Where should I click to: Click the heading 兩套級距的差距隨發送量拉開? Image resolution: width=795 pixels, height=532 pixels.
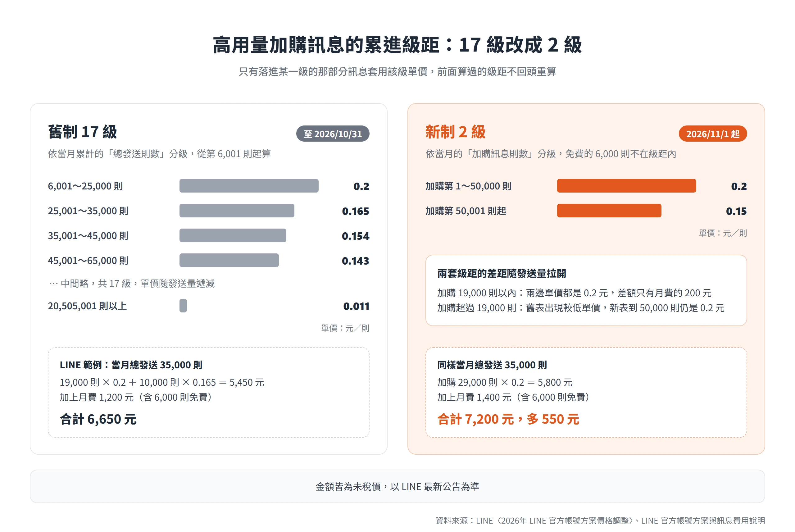(x=501, y=274)
